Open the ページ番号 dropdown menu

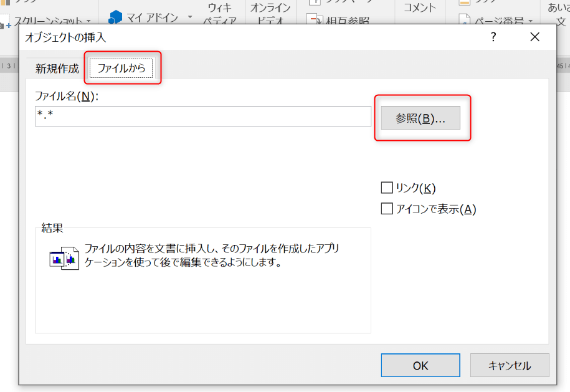532,22
